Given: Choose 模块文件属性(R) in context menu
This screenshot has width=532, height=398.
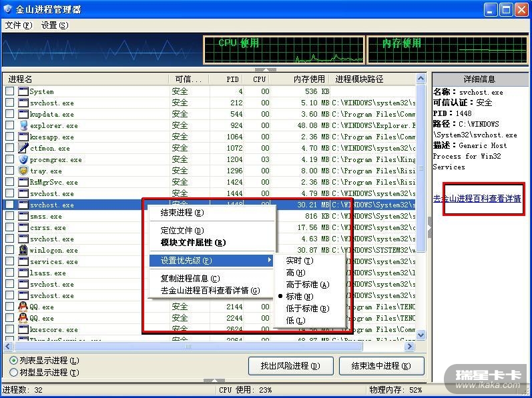Looking at the screenshot, I should 212,243.
